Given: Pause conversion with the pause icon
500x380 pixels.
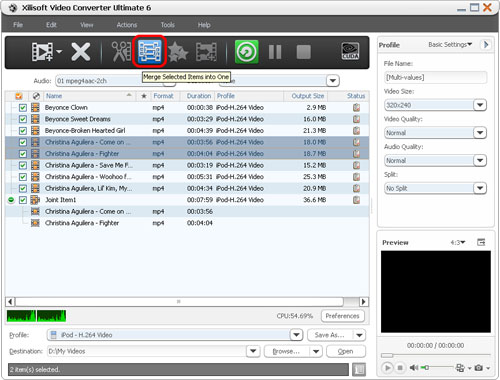Looking at the screenshot, I should point(275,52).
